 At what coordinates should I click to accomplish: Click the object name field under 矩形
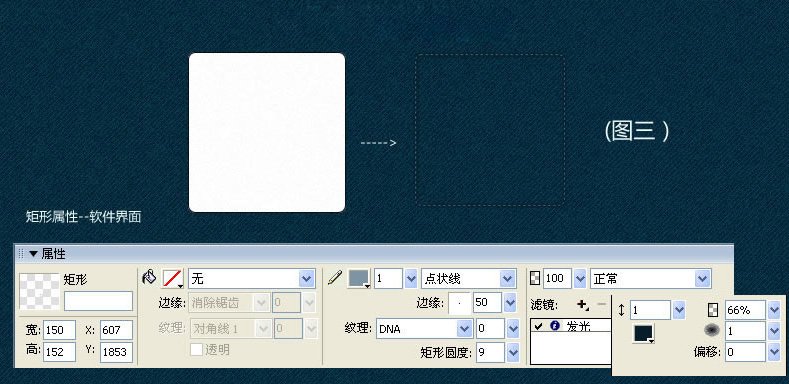(98, 301)
